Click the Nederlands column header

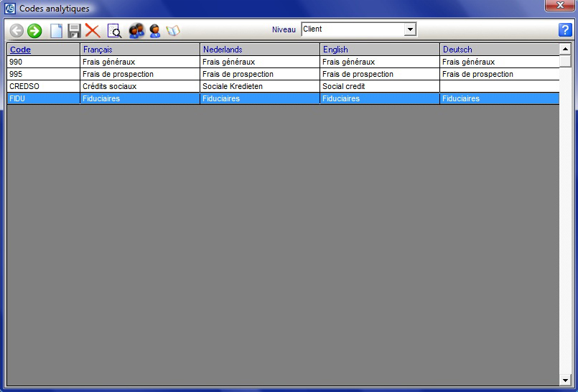(260, 50)
